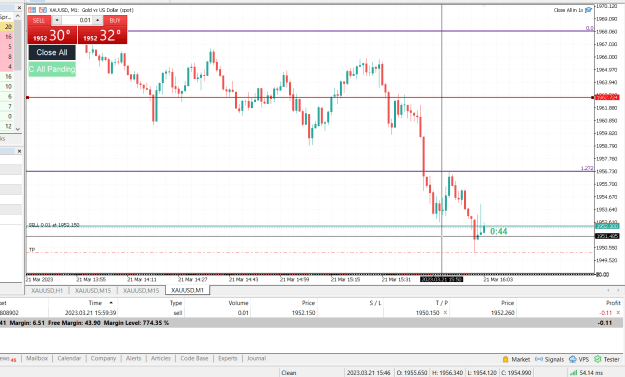Click the 1952.150 open price cell
625x377 pixels.
tap(303, 313)
